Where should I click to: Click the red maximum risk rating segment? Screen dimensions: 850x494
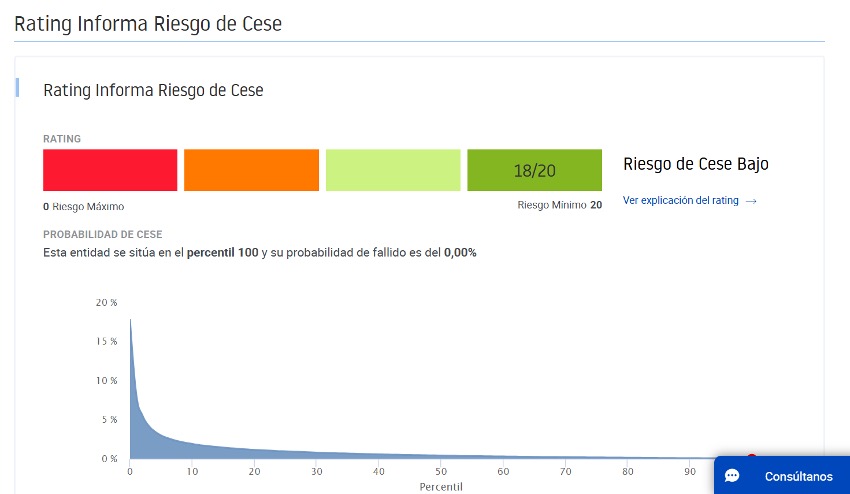(110, 170)
